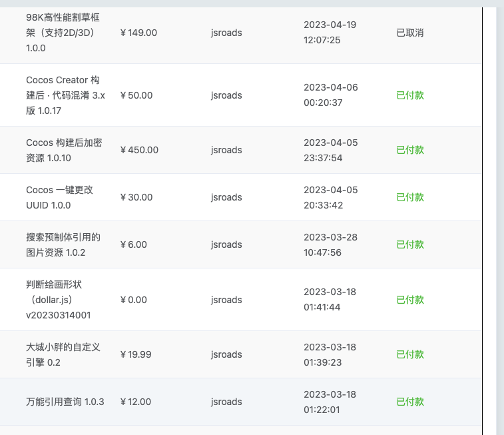The height and width of the screenshot is (435, 504).
Task: Click the Cocos 构建后加密资源 1.0.10 product name
Action: coord(64,150)
